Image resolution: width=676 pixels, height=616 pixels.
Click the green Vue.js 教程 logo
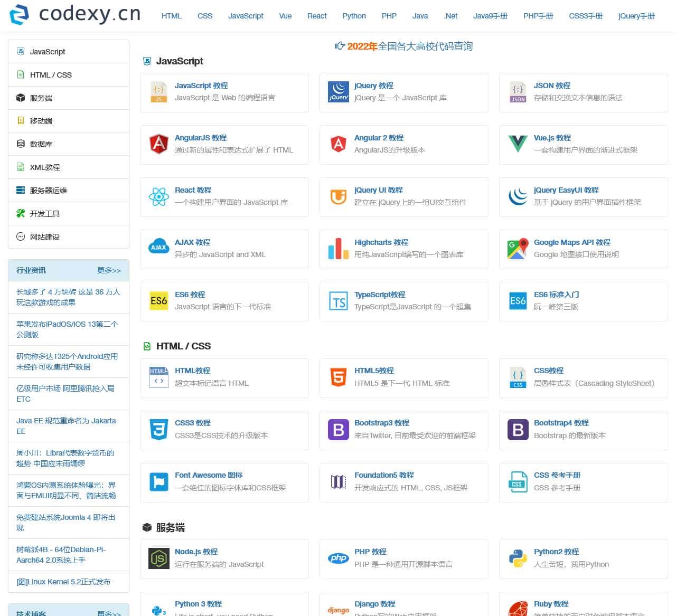518,144
